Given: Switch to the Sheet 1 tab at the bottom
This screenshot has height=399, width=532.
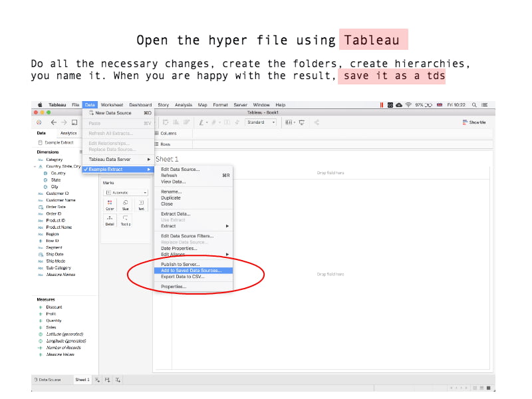Looking at the screenshot, I should point(82,379).
